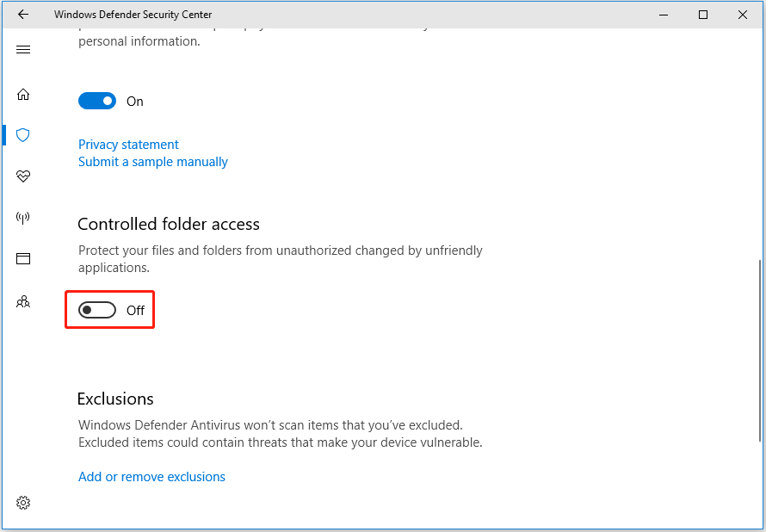
Task: Click the back arrow in title bar
Action: [22, 14]
